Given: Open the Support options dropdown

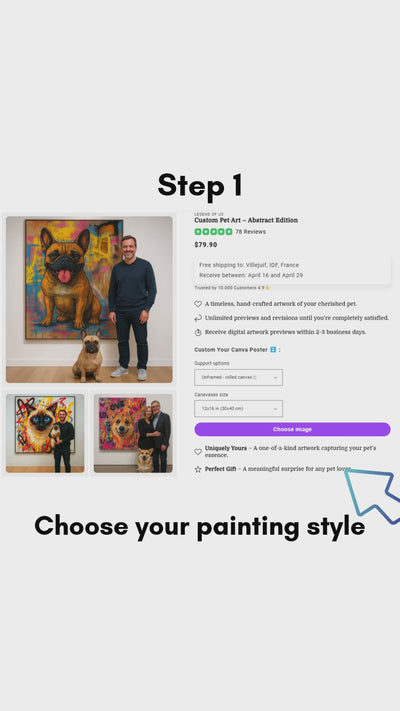Looking at the screenshot, I should pos(239,377).
